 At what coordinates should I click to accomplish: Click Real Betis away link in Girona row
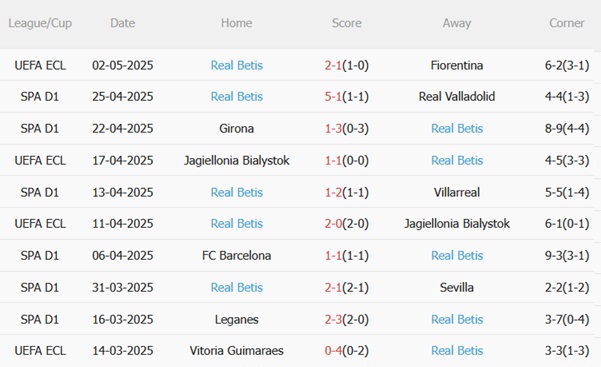pos(457,128)
